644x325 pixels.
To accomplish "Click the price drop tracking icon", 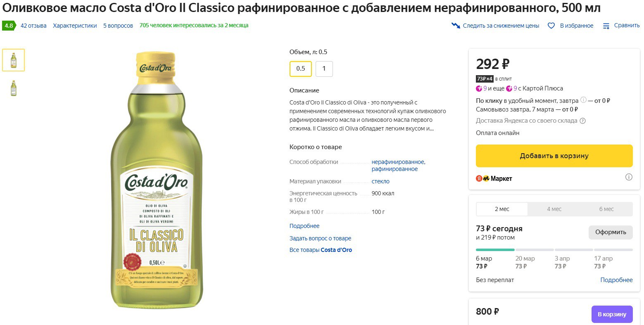I will click(456, 26).
